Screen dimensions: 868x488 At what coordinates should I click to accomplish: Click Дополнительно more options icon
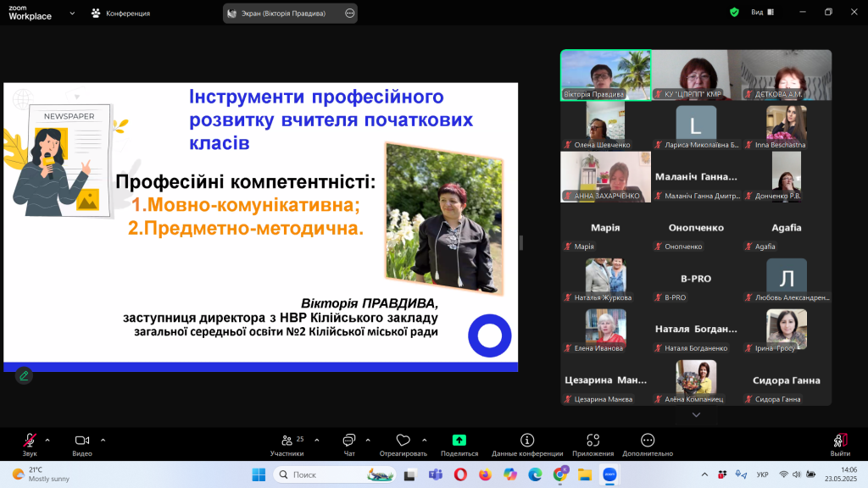click(648, 441)
